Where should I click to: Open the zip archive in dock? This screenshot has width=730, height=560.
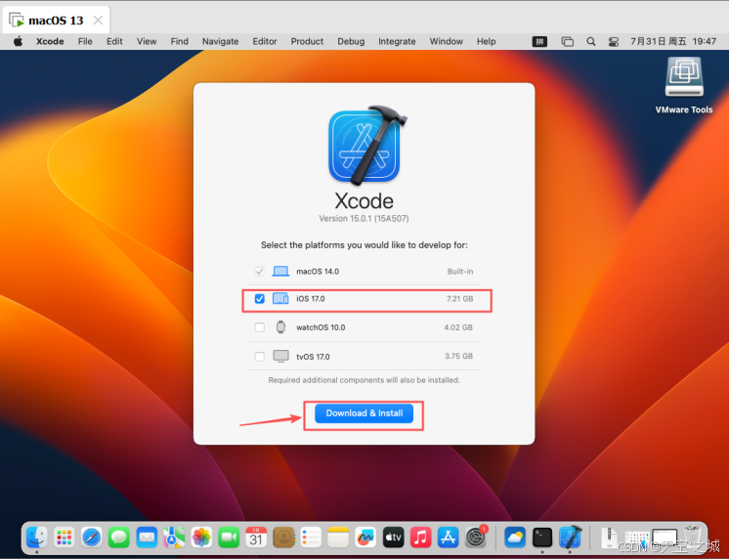click(x=609, y=538)
